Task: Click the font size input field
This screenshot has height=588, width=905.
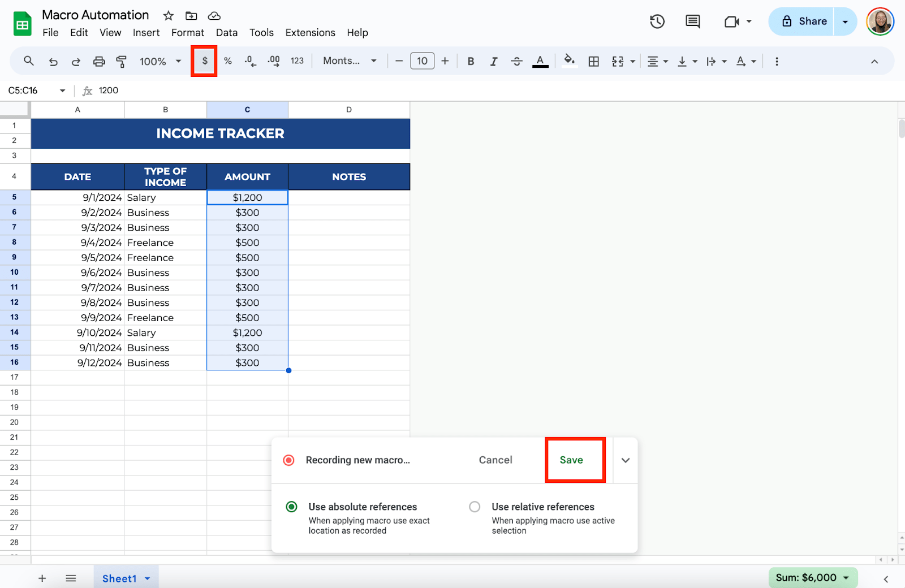Action: [x=422, y=61]
